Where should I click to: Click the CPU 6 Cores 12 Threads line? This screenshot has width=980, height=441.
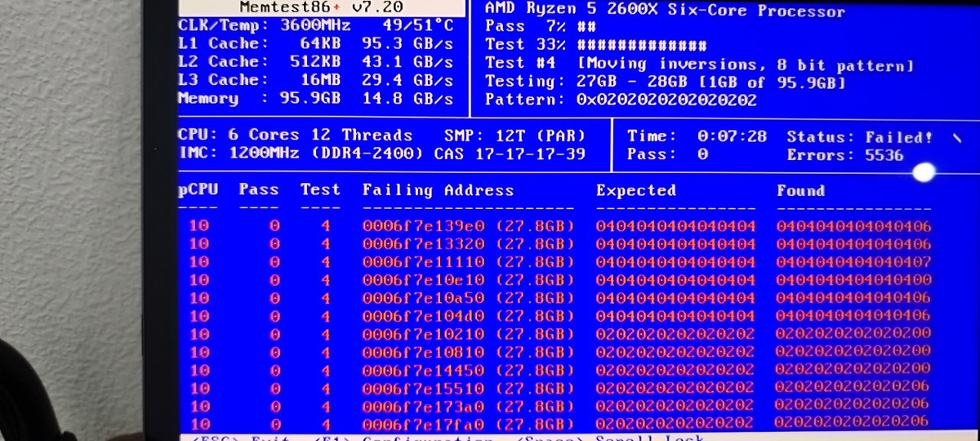[296, 135]
